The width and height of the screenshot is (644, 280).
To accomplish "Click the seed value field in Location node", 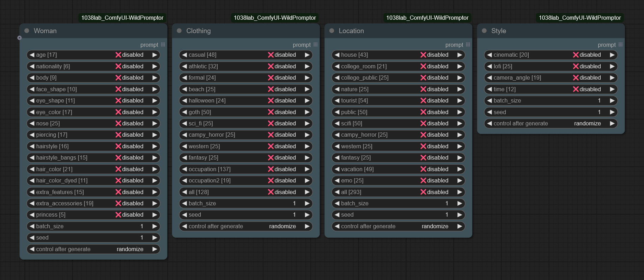I will (x=398, y=215).
